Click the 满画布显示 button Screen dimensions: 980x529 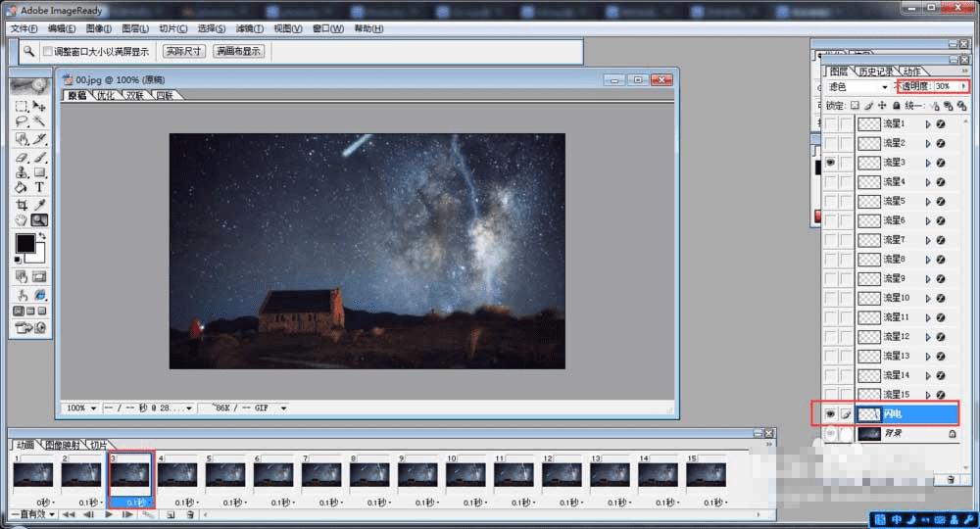click(238, 51)
